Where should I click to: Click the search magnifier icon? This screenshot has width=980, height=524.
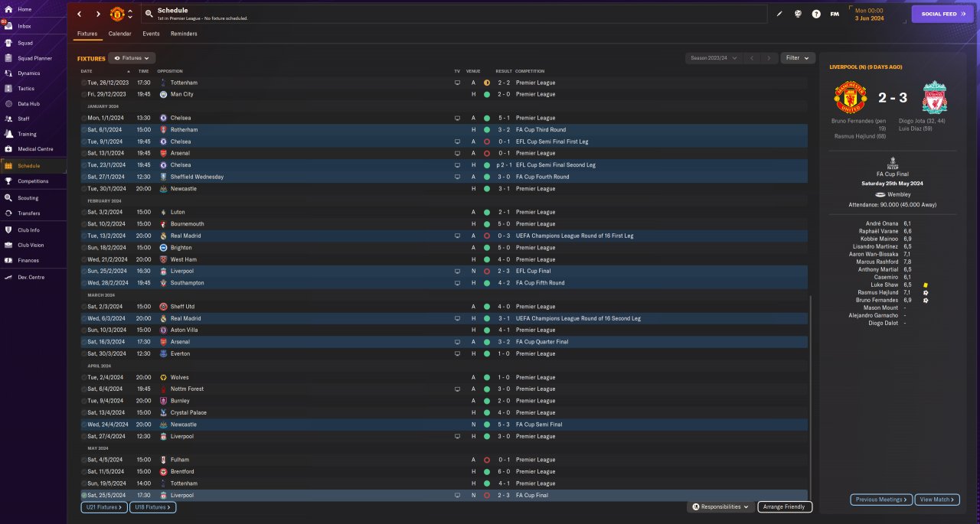(149, 14)
